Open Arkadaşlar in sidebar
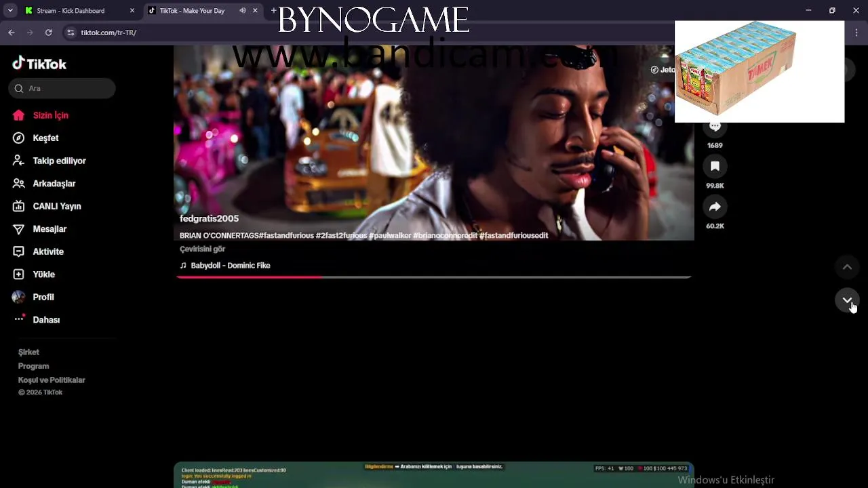The image size is (868, 488). pos(54,184)
